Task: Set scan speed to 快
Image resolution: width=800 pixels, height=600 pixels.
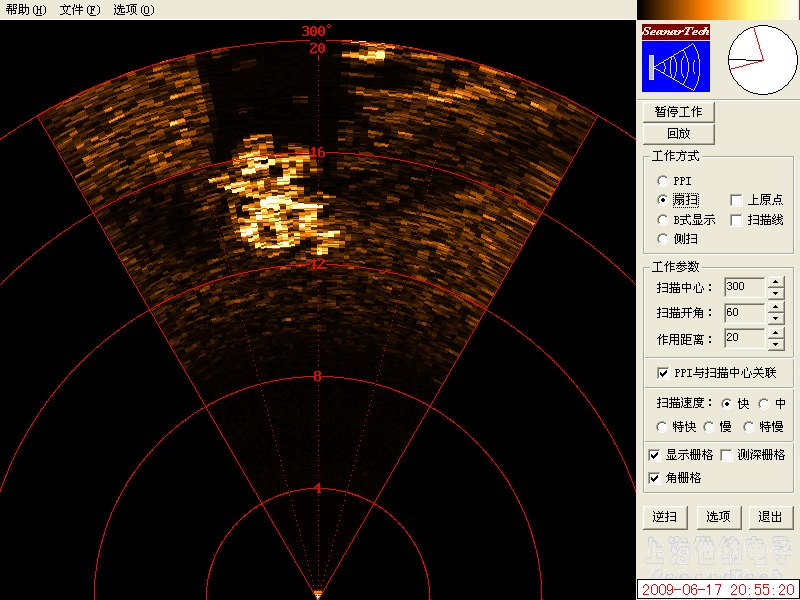Action: coord(727,404)
